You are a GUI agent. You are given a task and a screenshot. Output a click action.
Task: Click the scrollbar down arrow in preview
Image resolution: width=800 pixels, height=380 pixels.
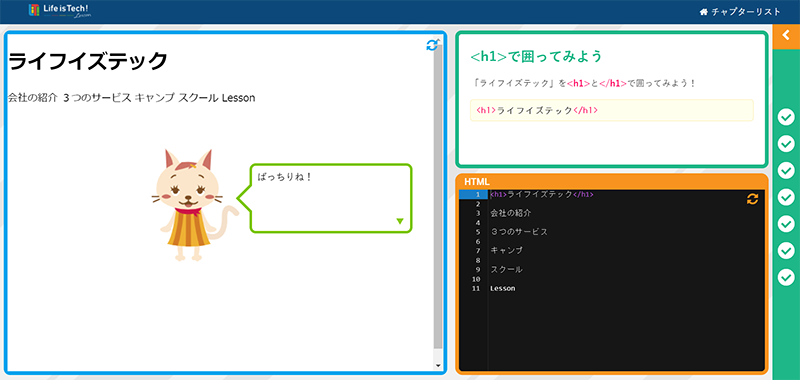(438, 366)
